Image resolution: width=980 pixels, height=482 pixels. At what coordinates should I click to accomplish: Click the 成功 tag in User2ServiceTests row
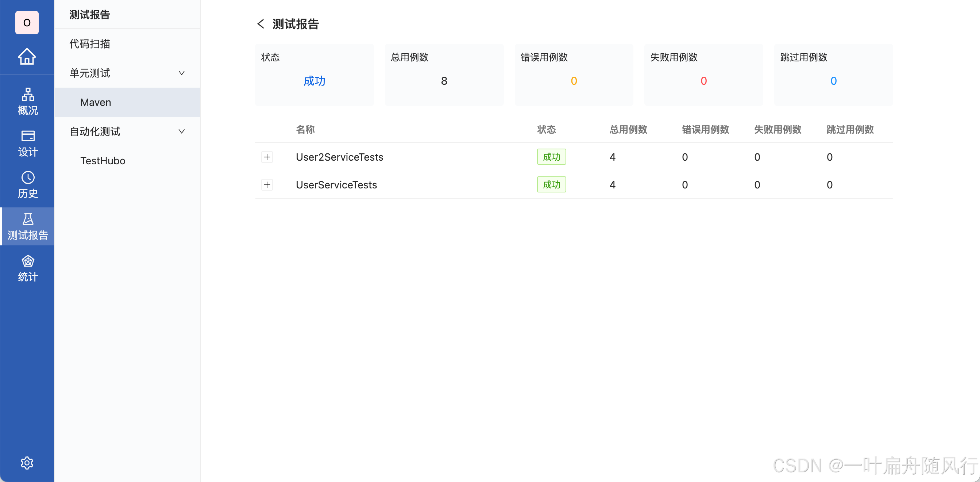551,157
